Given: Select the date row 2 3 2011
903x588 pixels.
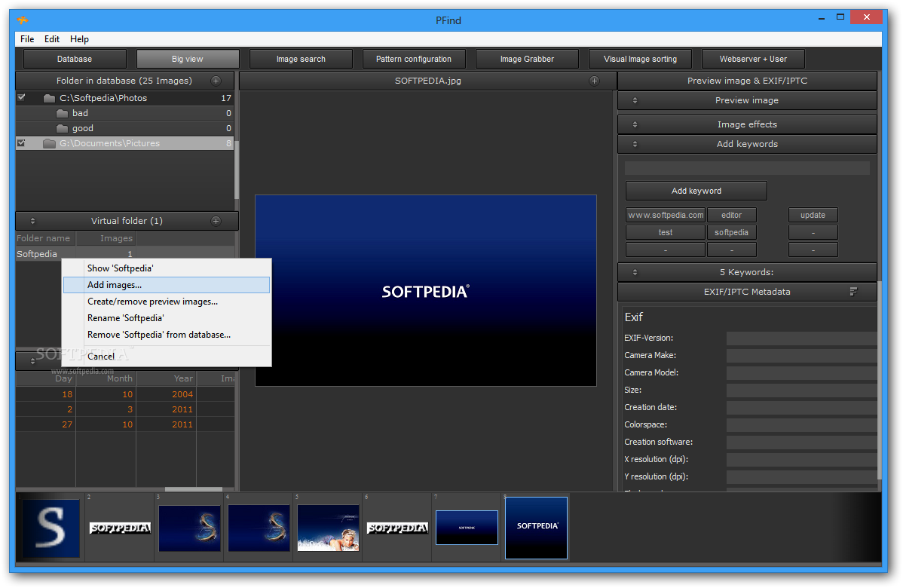Looking at the screenshot, I should click(x=125, y=409).
